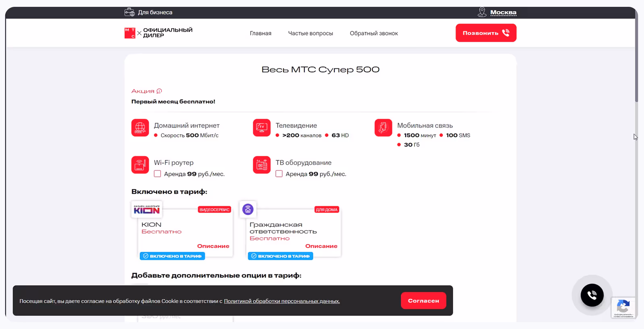644x329 pixels.
Task: Click Первый месяц бесплатно! text
Action: pyautogui.click(x=173, y=102)
